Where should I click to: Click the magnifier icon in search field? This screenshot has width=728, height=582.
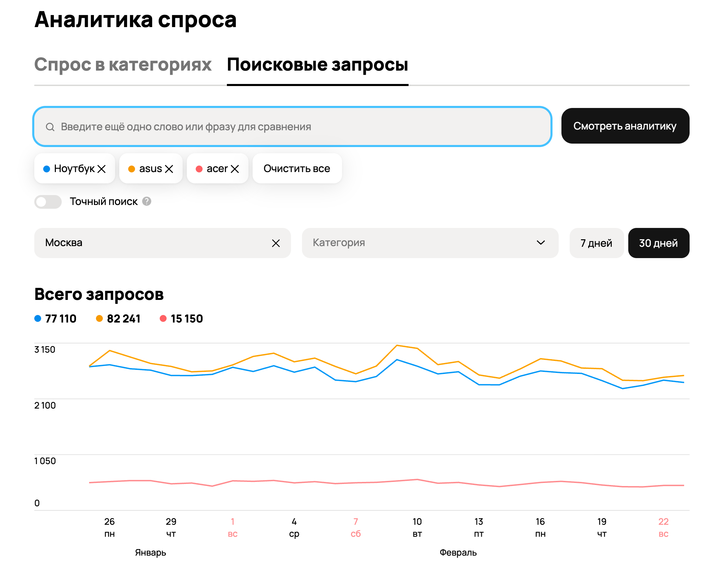(50, 127)
